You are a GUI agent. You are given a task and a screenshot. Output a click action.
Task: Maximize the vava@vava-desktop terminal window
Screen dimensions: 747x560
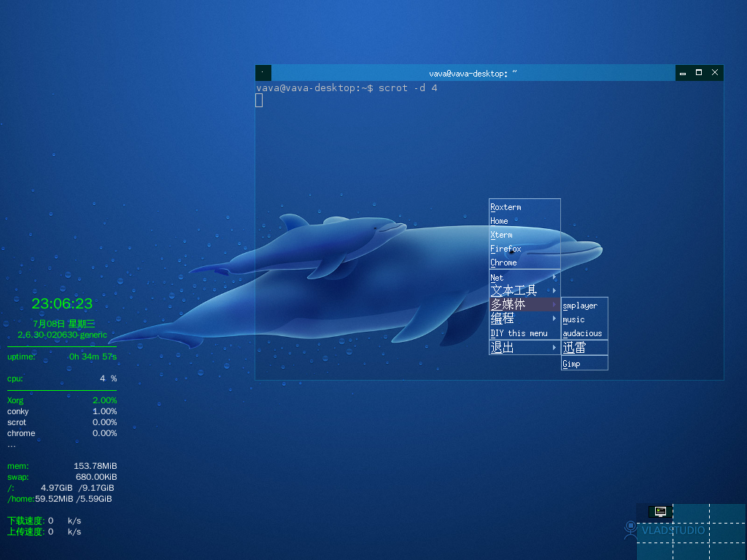pyautogui.click(x=699, y=73)
